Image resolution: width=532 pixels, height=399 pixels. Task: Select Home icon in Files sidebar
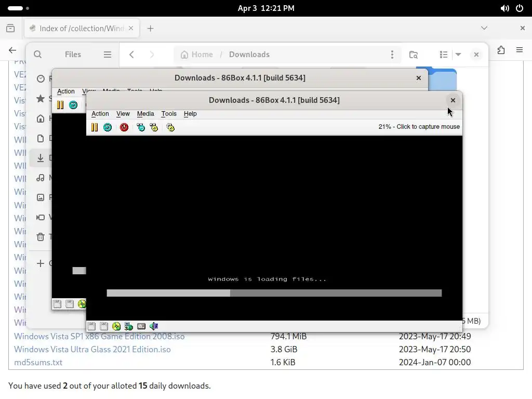[x=41, y=118]
